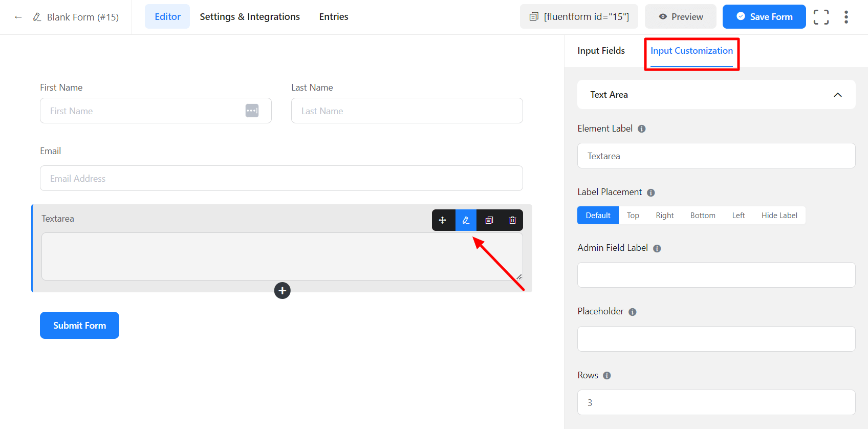Viewport: 868px width, 429px height.
Task: Click the back arrow to leave editor
Action: (x=18, y=17)
